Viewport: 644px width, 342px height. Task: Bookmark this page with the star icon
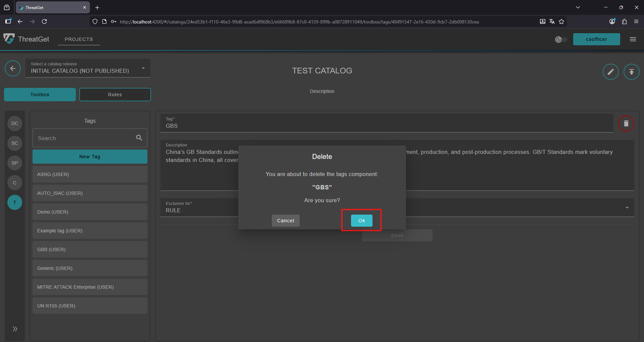[x=561, y=22]
